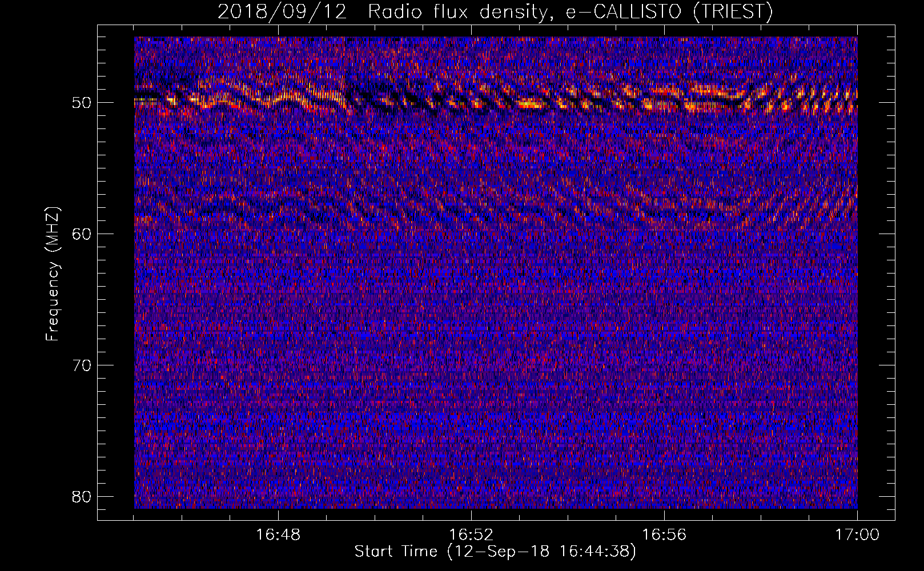Click the 17:00 time tick label
924x571 pixels.
click(857, 535)
